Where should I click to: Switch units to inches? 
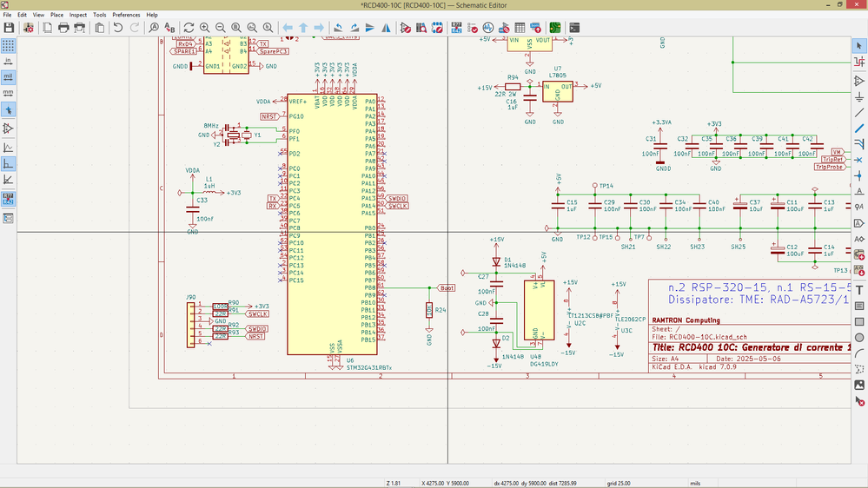[x=9, y=61]
